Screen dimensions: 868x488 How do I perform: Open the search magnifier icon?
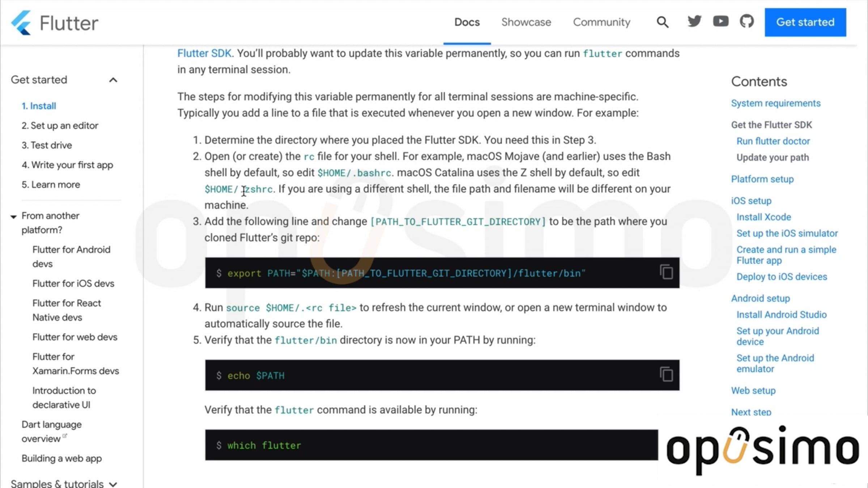[662, 22]
